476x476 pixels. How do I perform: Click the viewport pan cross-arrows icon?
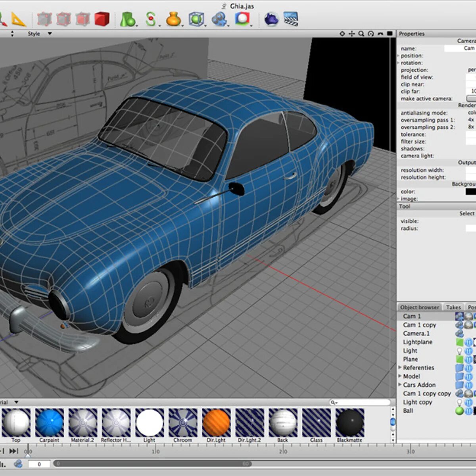(x=352, y=34)
